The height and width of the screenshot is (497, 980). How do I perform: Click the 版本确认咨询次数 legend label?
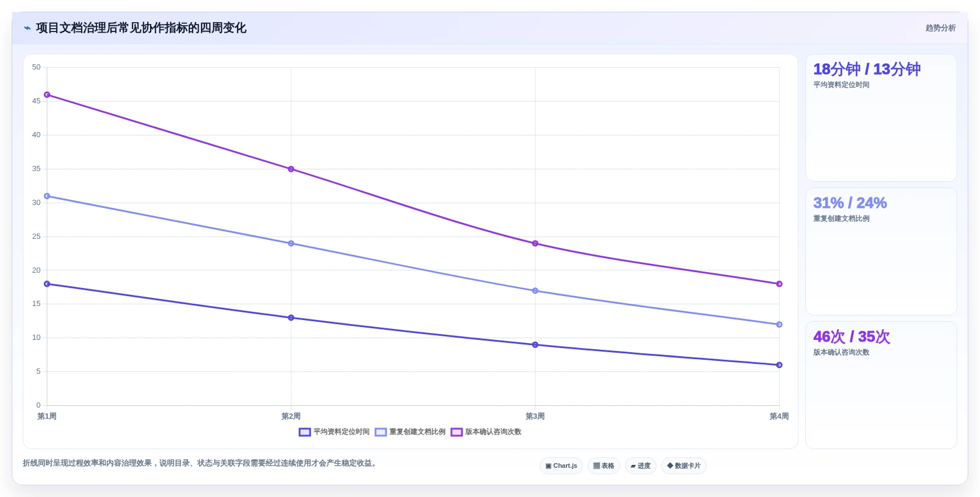click(494, 432)
